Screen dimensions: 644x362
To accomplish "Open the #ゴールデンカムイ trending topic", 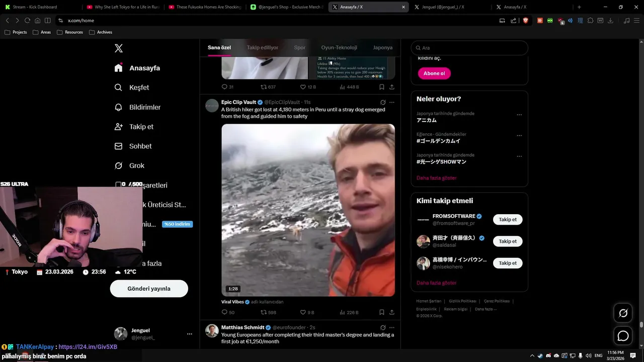I will point(438,141).
